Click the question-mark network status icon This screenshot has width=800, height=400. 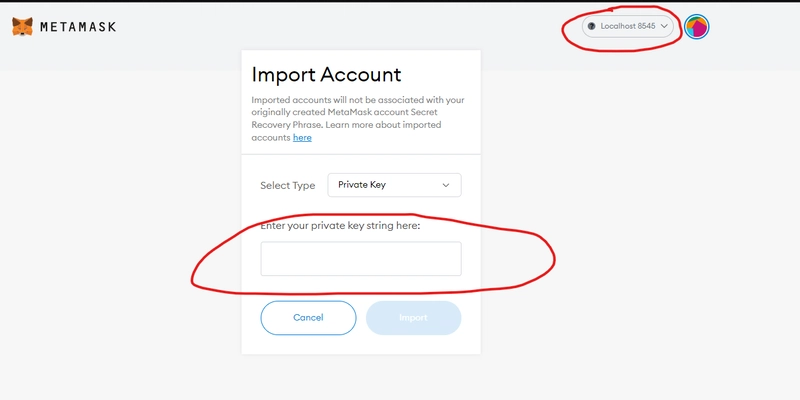tap(592, 26)
